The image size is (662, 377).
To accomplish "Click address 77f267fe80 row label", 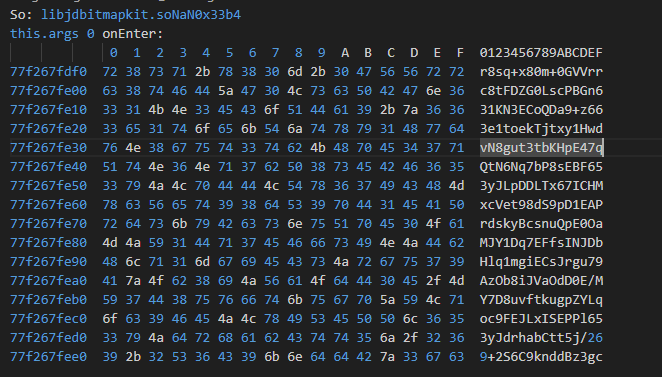I will [x=49, y=243].
